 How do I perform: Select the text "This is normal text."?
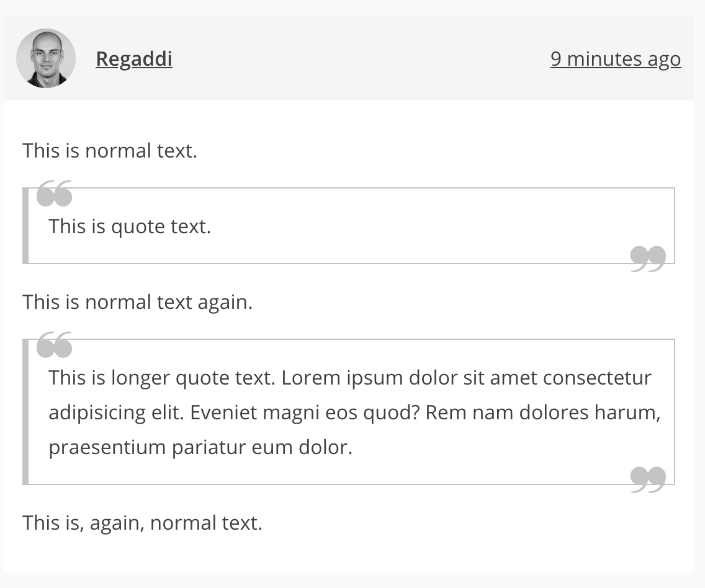[x=110, y=150]
